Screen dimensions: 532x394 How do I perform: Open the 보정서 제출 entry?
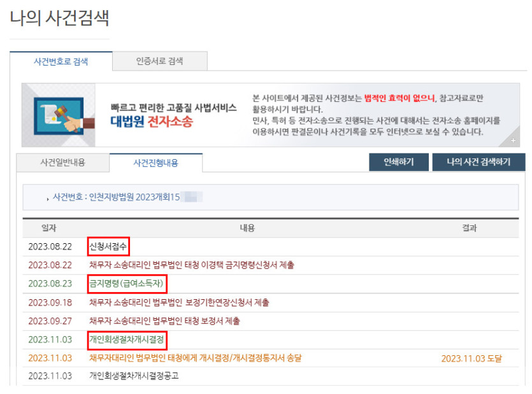(x=164, y=321)
